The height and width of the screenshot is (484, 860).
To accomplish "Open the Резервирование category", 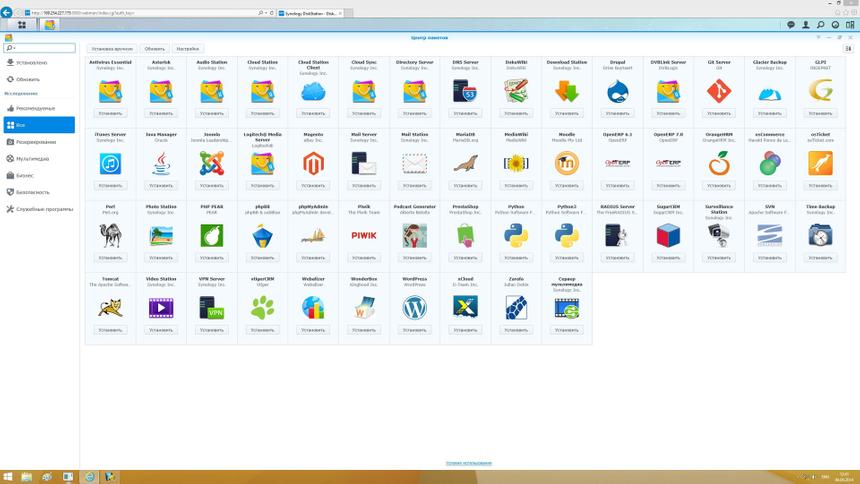I will coord(39,142).
